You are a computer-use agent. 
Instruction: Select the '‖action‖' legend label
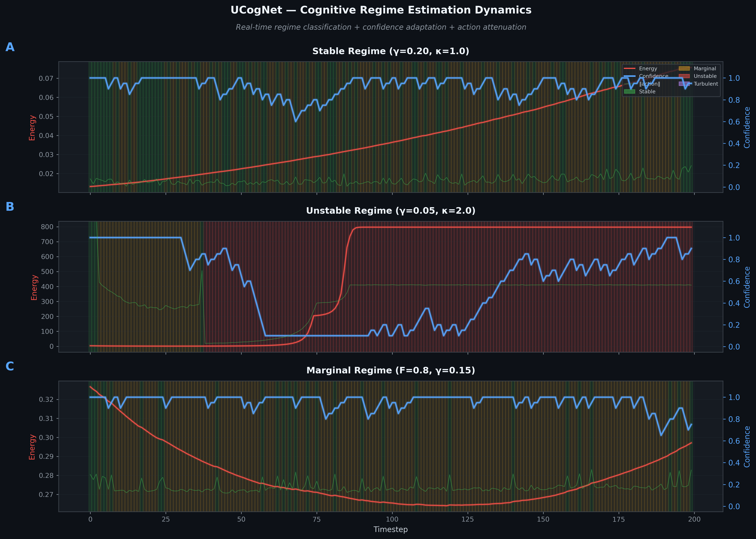(650, 84)
